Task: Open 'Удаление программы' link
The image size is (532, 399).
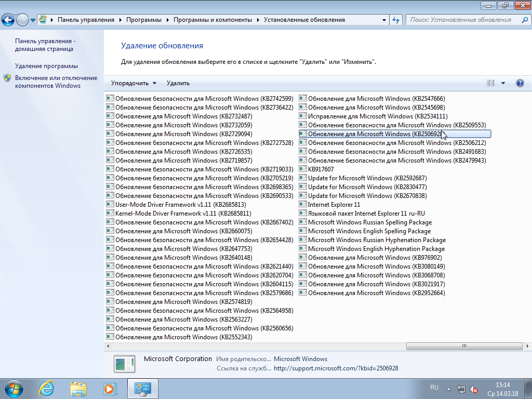Action: [46, 66]
